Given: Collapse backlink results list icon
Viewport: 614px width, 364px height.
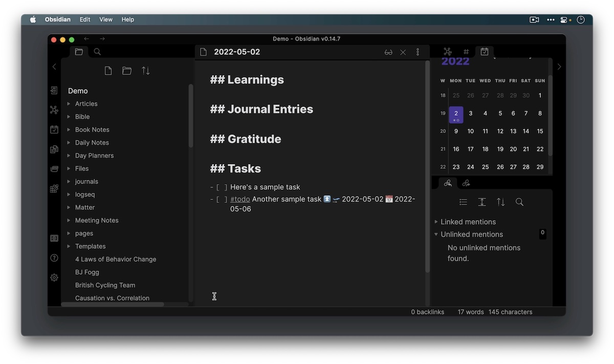Looking at the screenshot, I should click(463, 202).
